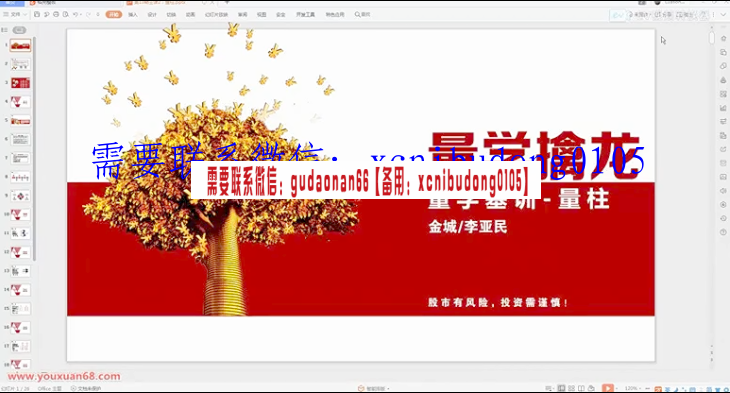Screen dimensions: 730x393
Task: Click the fifth icon in right sidebar
Action: click(x=723, y=94)
